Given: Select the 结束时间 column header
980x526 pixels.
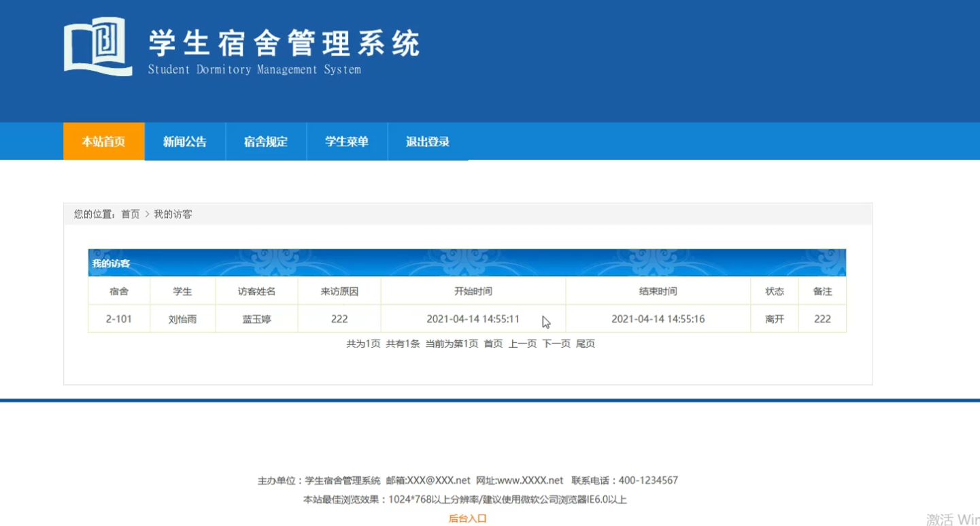Looking at the screenshot, I should 658,291.
